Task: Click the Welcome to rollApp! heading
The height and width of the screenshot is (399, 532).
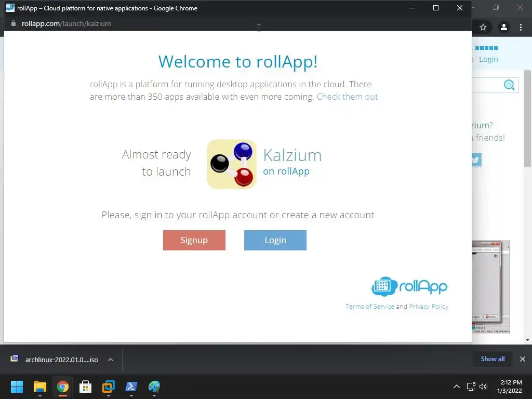Action: (238, 62)
